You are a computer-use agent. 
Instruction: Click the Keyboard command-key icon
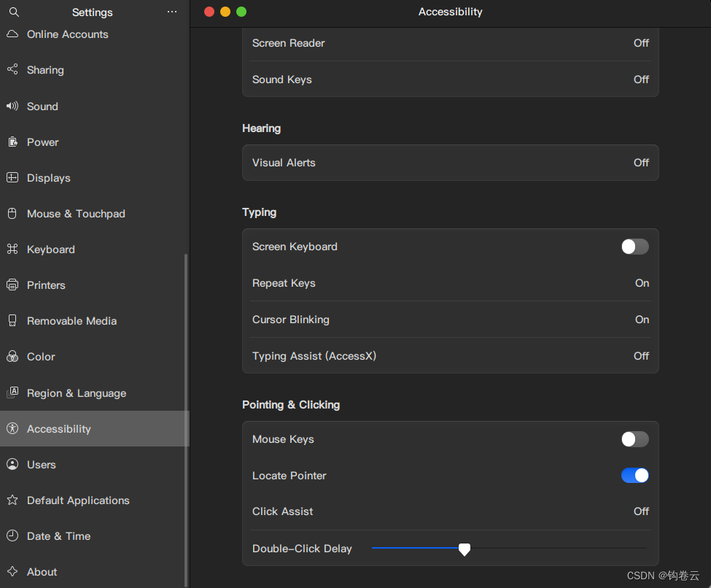coord(12,249)
